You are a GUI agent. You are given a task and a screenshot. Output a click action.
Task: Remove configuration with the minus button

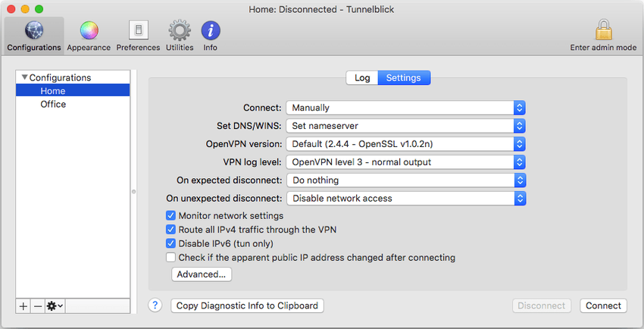(x=38, y=306)
